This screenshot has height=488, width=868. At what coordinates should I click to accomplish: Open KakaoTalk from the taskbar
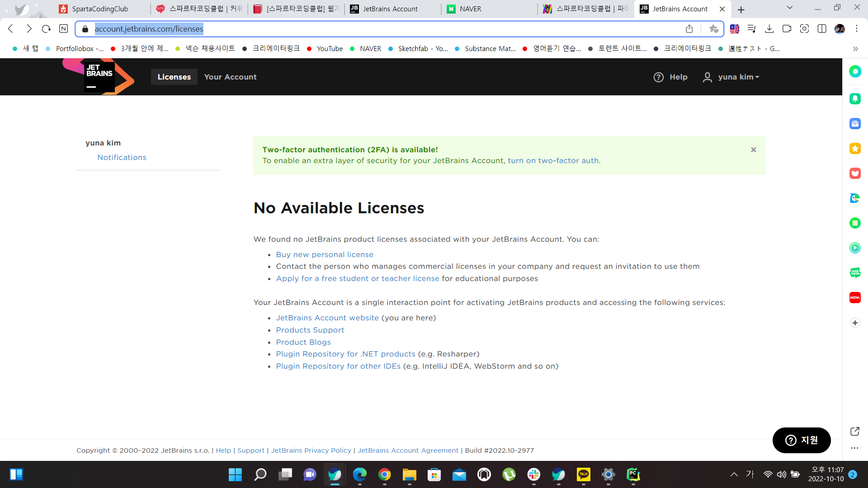coord(583,474)
